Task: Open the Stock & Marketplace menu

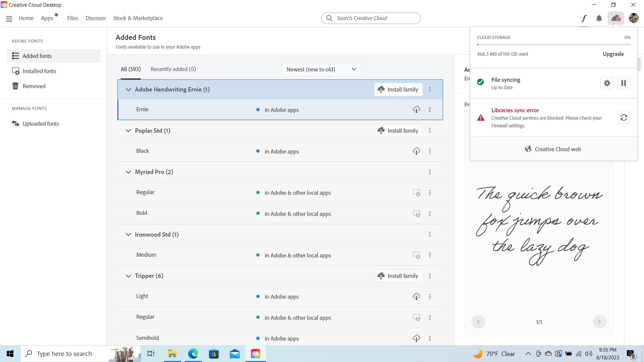Action: [x=138, y=18]
